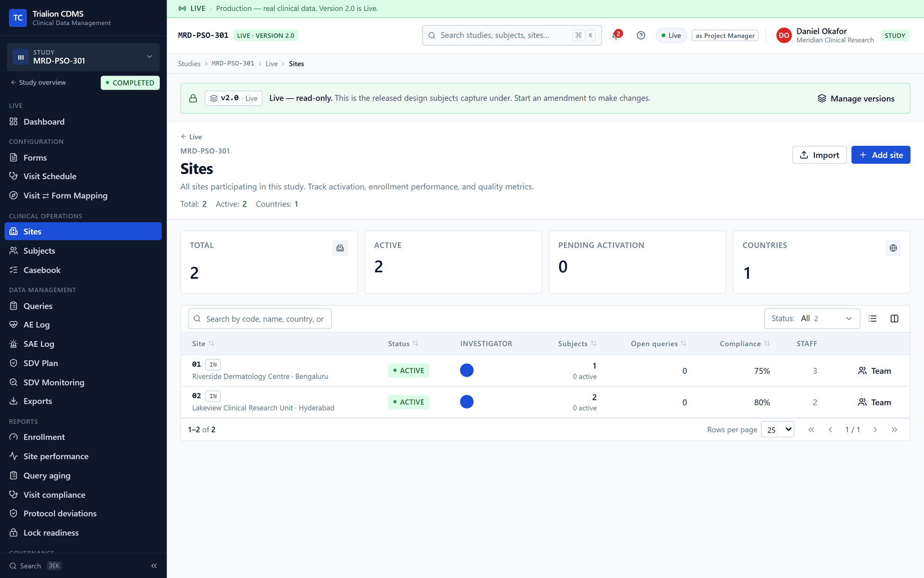Viewport: 924px width, 578px height.
Task: Sort the table by Site column
Action: (x=203, y=343)
